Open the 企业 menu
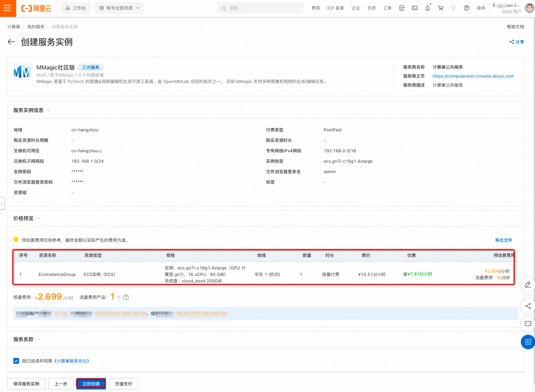The height and width of the screenshot is (392, 535). tap(356, 8)
